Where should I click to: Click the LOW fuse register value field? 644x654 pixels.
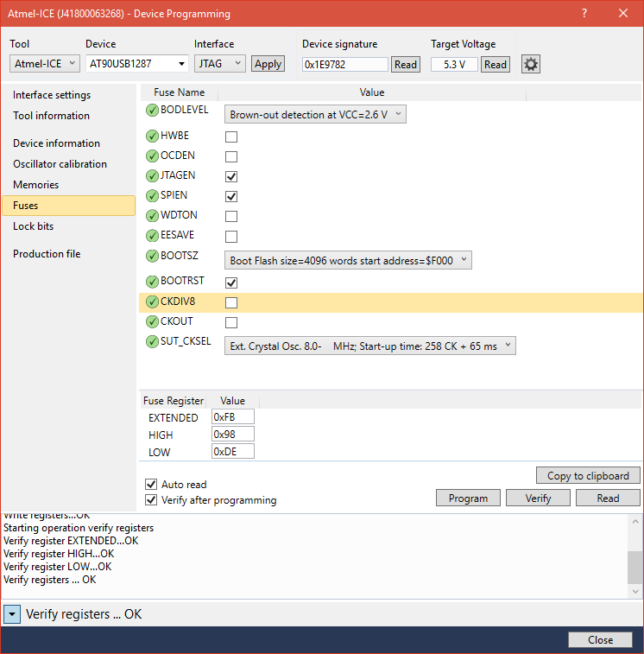(x=233, y=451)
